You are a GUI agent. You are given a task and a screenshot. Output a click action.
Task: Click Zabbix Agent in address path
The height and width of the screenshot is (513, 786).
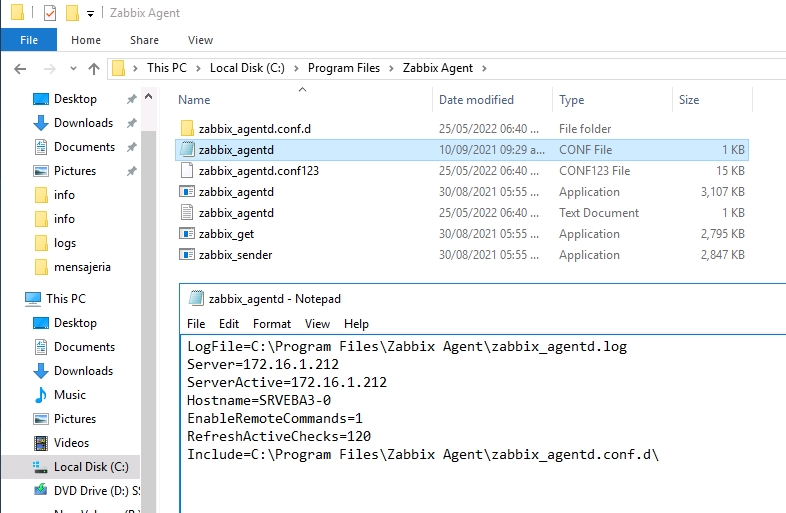[438, 68]
